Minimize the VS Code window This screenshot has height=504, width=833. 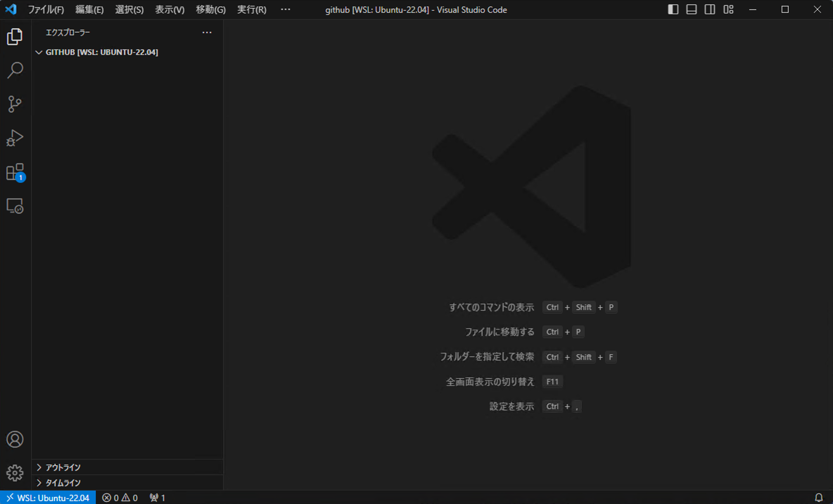(752, 9)
